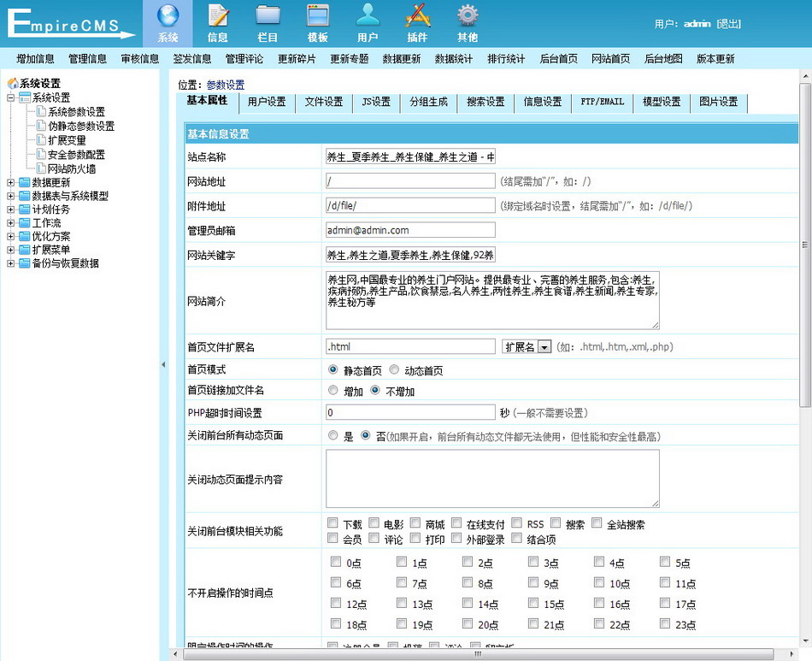Click the folder icon beside 扩展菜单
Screen dimensions: 812x661
coord(24,250)
